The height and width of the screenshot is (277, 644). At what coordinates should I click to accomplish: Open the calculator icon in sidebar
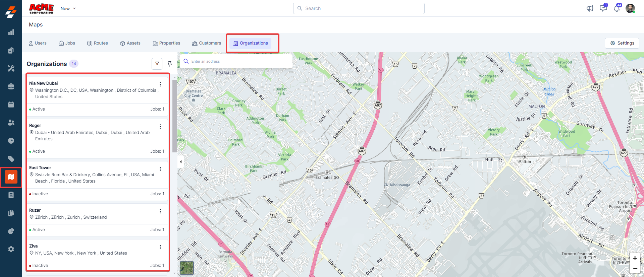(x=11, y=195)
